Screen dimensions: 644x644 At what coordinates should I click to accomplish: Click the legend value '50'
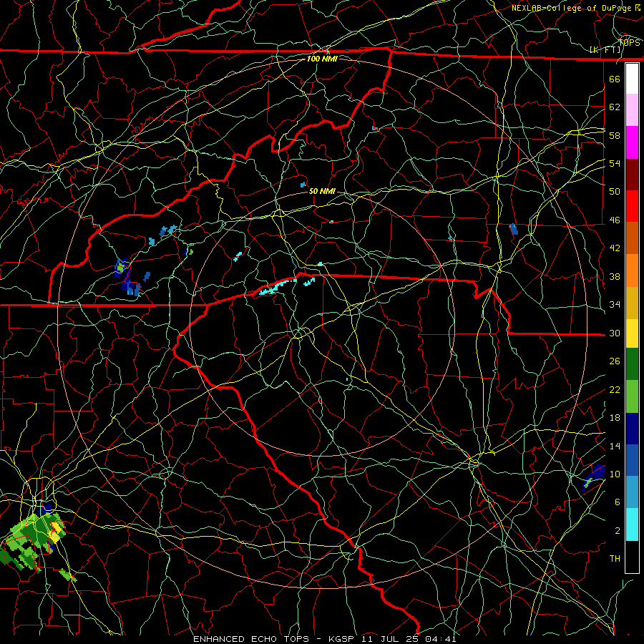615,191
